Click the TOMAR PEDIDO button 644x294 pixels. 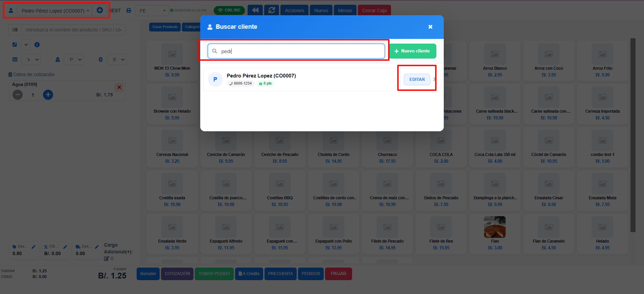(x=214, y=274)
